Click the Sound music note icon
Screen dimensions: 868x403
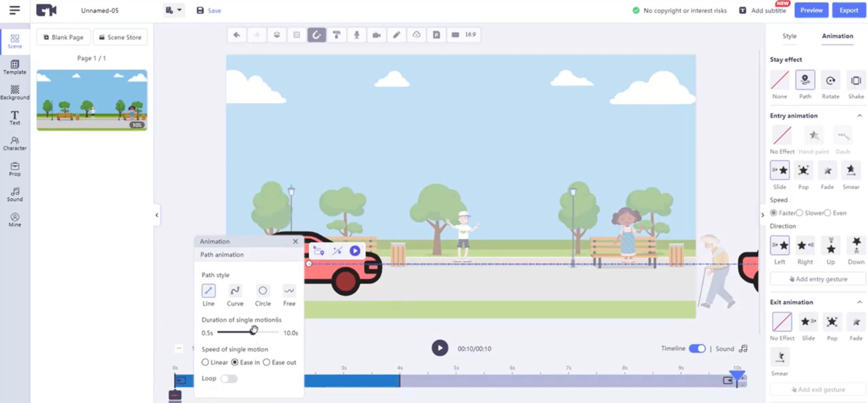click(x=743, y=349)
